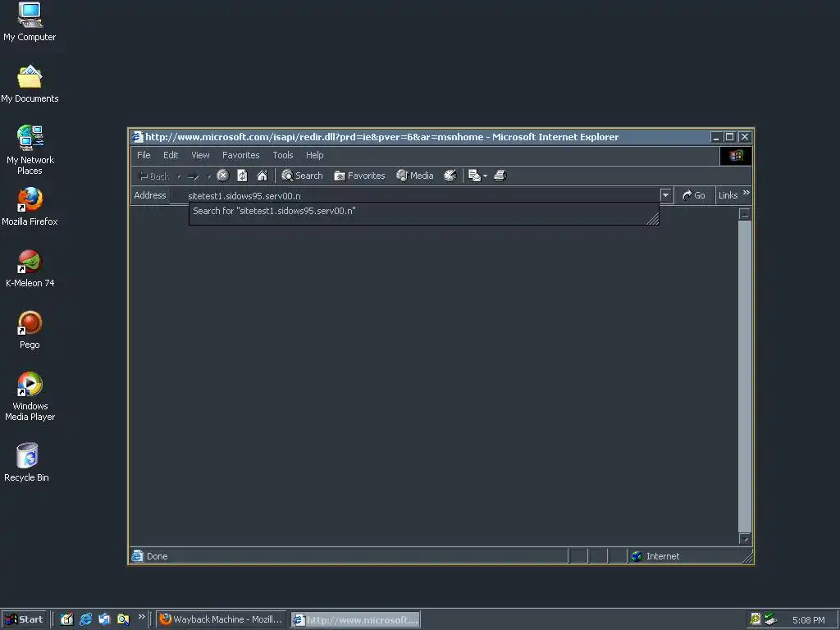The image size is (840, 630).
Task: Click the Back navigation button
Action: (153, 176)
